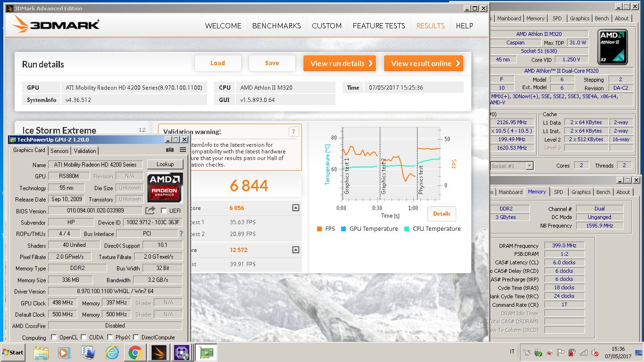Toggle the CPU Temperature legend entry
The height and width of the screenshot is (362, 644).
[432, 229]
